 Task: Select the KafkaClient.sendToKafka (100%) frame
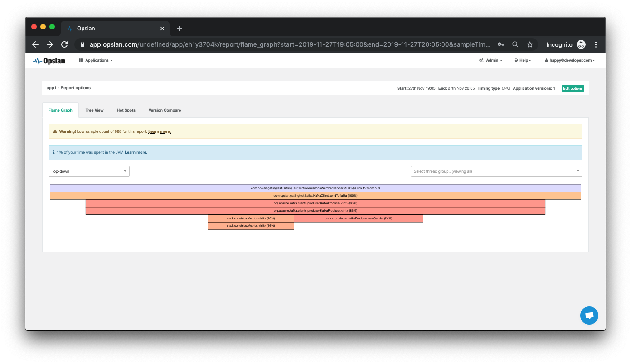[315, 196]
